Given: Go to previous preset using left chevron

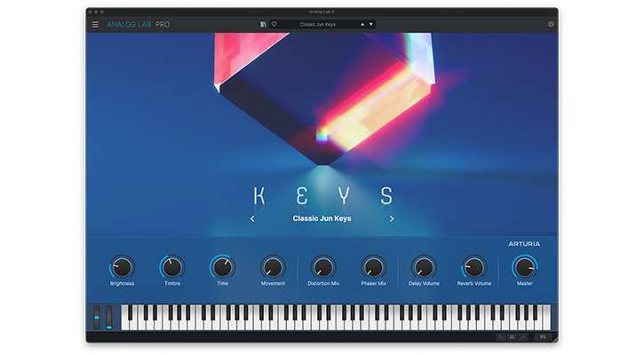Looking at the screenshot, I should click(252, 218).
